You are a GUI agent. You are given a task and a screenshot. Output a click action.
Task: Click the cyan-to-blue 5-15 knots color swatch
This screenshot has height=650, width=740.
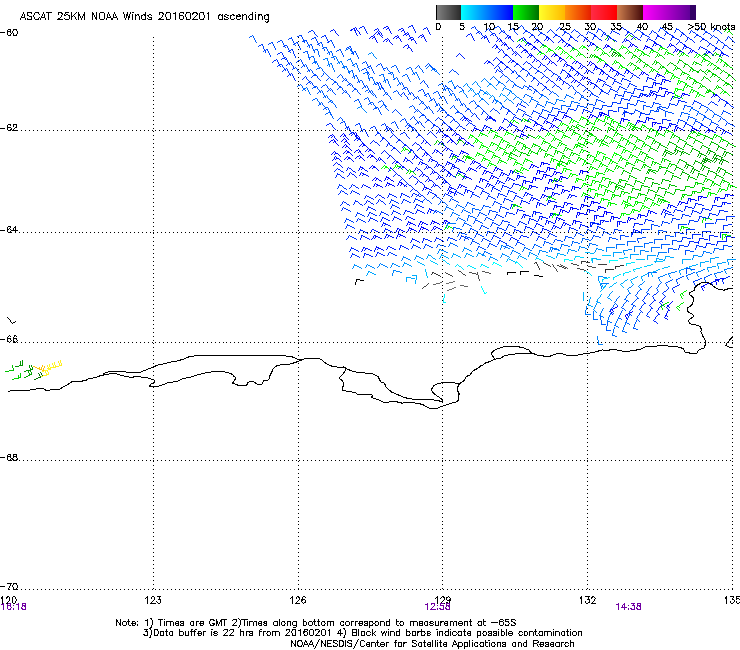coord(487,12)
